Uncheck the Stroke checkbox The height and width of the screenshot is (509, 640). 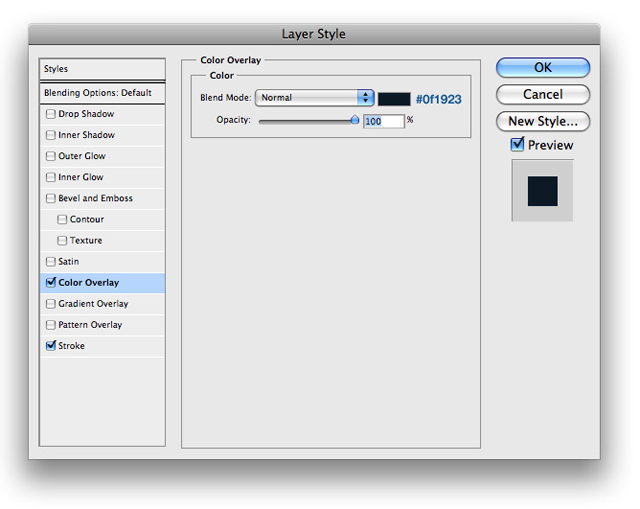51,346
